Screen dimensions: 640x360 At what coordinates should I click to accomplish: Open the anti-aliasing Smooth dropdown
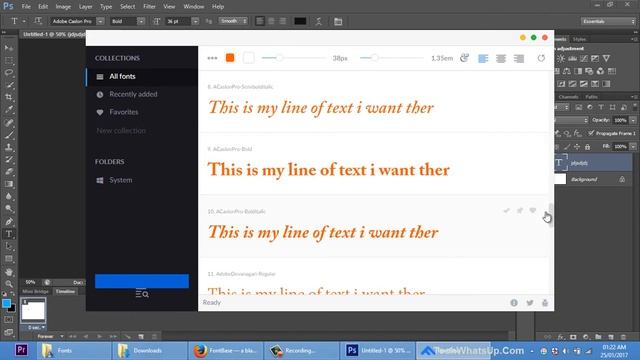pyautogui.click(x=233, y=21)
